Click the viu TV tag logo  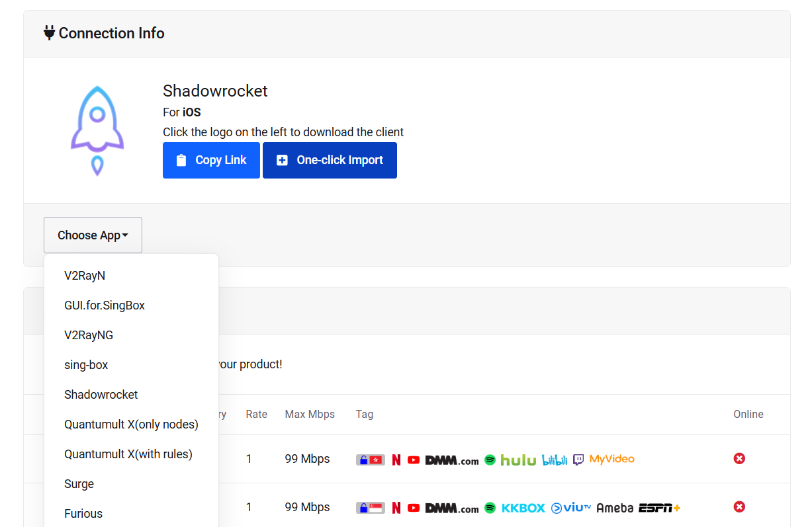570,508
